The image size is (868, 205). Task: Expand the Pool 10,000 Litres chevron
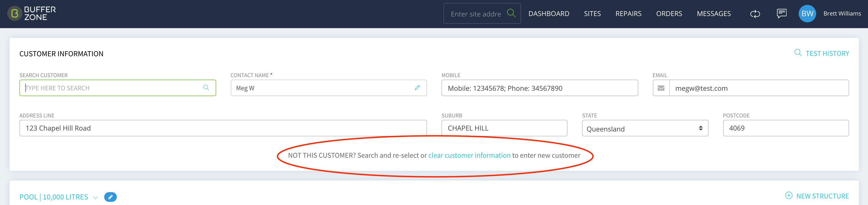(95, 197)
